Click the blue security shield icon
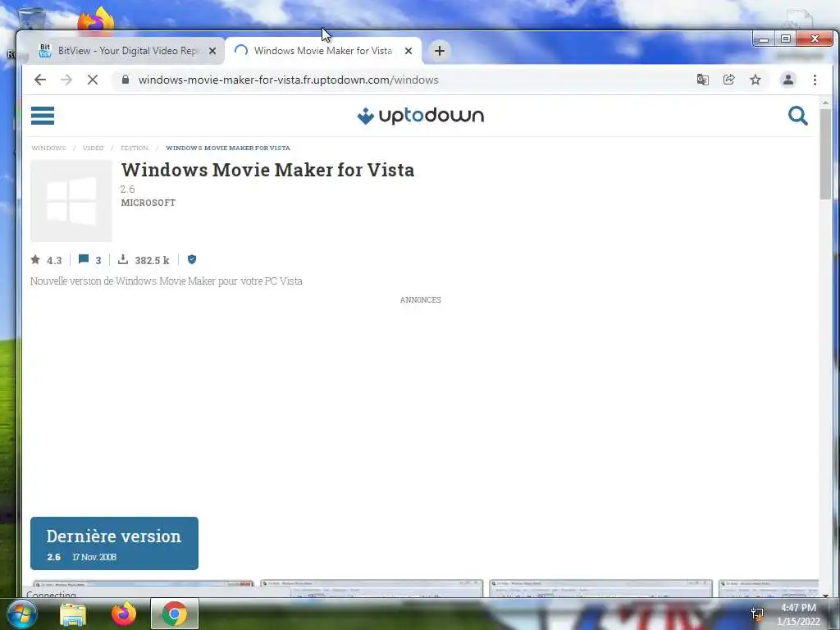Viewport: 840px width, 630px height. (x=192, y=259)
